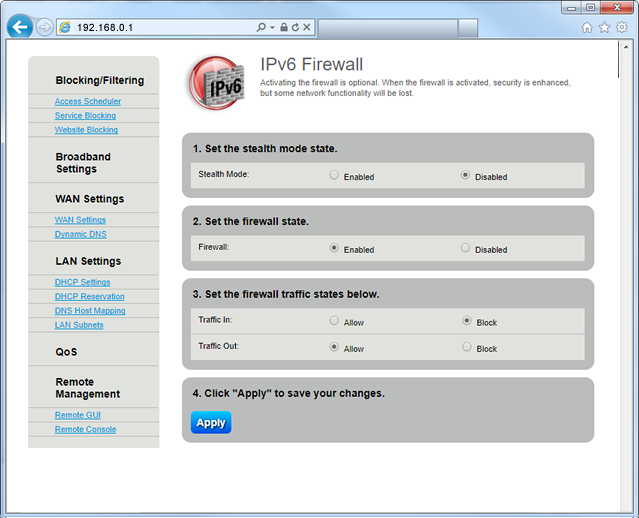Enable Stealth Mode radio button
The image size is (639, 518).
click(334, 175)
